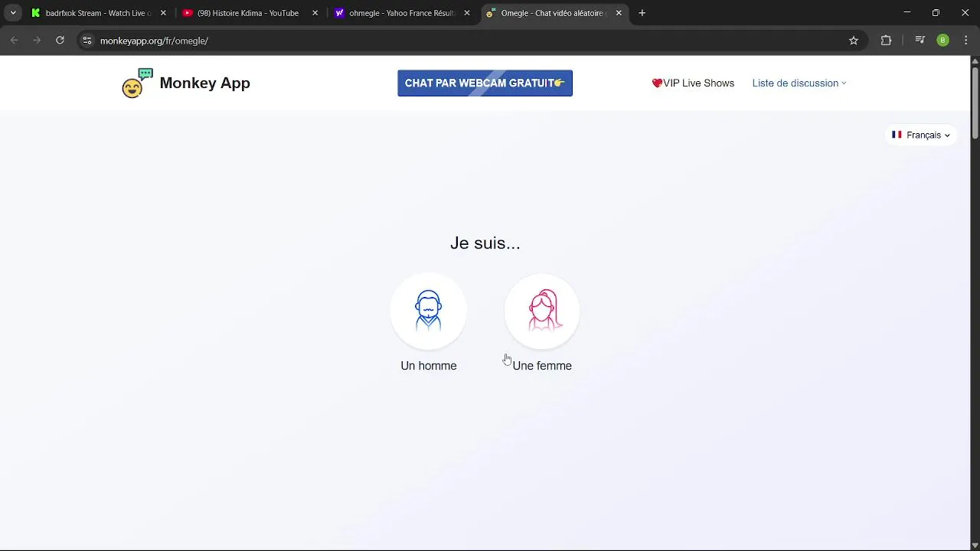
Task: Click the CHAT PAR WEBCAM GRATUIT button
Action: [485, 83]
